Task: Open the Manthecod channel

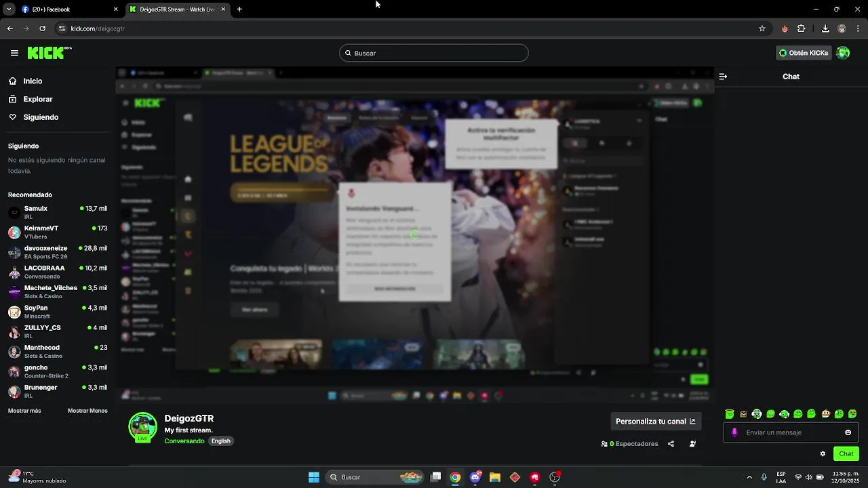Action: (x=58, y=352)
